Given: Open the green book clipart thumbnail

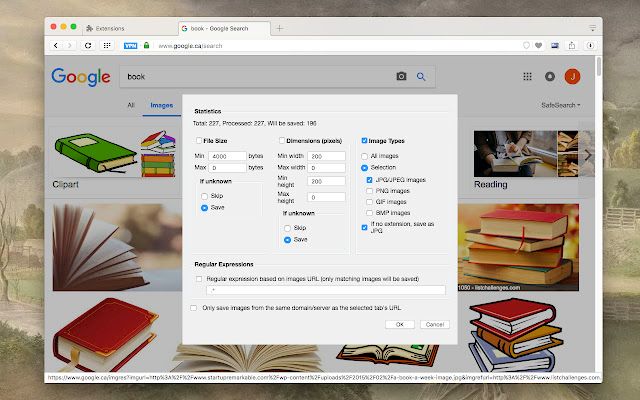Looking at the screenshot, I should (96, 152).
